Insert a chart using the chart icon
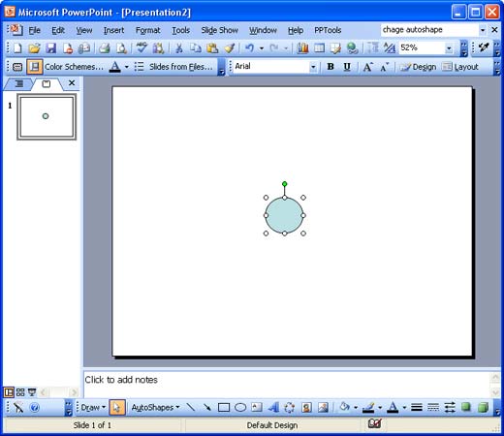The image size is (504, 436). pos(302,48)
